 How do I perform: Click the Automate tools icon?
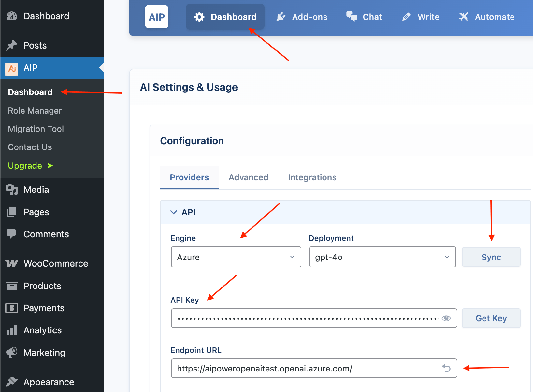[464, 17]
